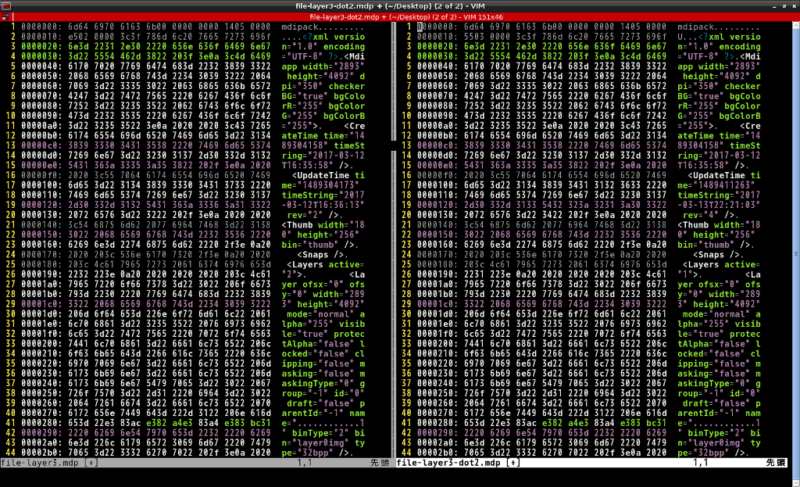This screenshot has height=487, width=800.
Task: Close the VIM window
Action: [x=794, y=6]
